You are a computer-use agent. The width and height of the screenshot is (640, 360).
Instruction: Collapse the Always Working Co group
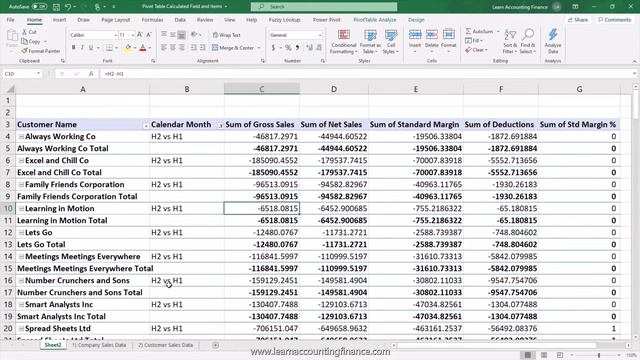click(x=21, y=137)
